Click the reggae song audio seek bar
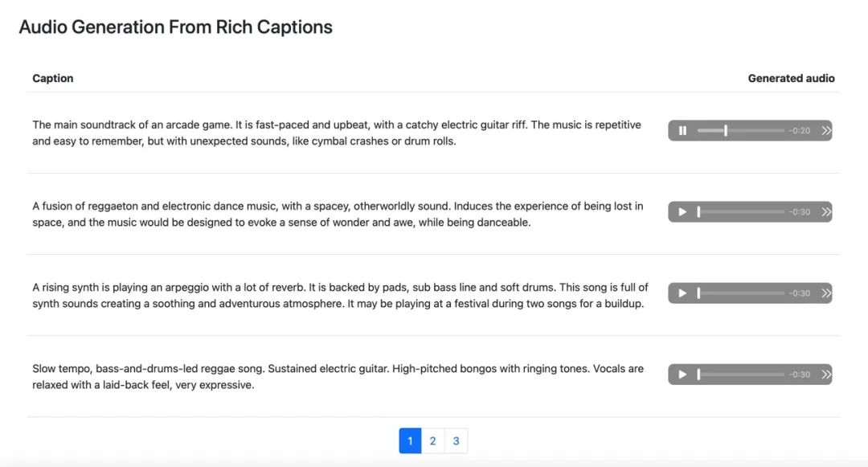Viewport: 868px width, 467px height. coord(740,375)
